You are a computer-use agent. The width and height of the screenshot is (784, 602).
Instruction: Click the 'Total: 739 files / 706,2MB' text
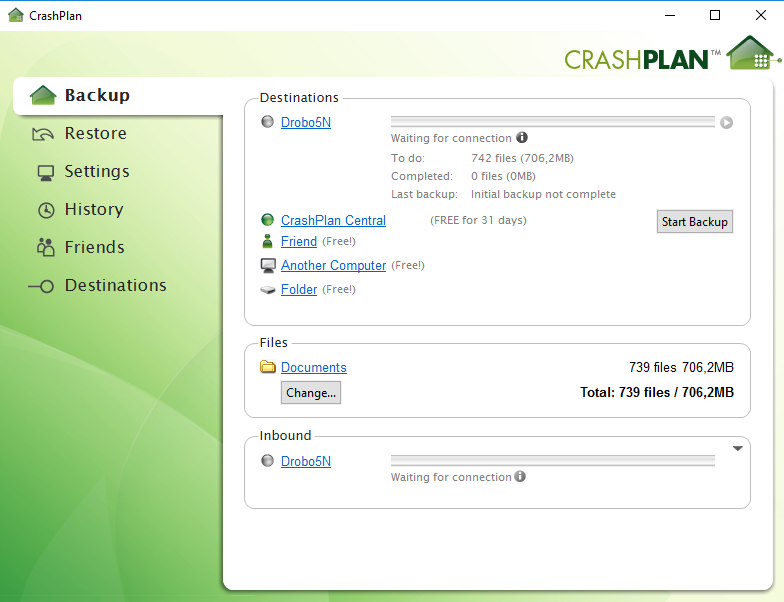656,392
